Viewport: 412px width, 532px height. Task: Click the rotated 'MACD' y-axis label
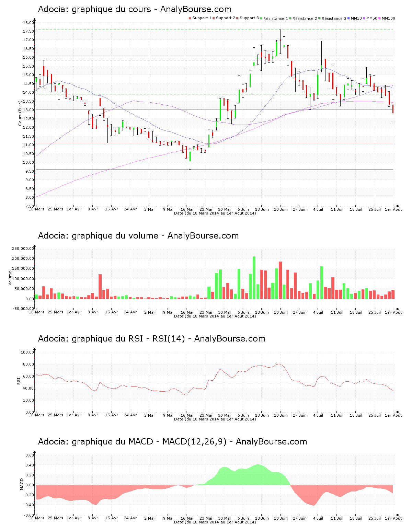point(22,484)
